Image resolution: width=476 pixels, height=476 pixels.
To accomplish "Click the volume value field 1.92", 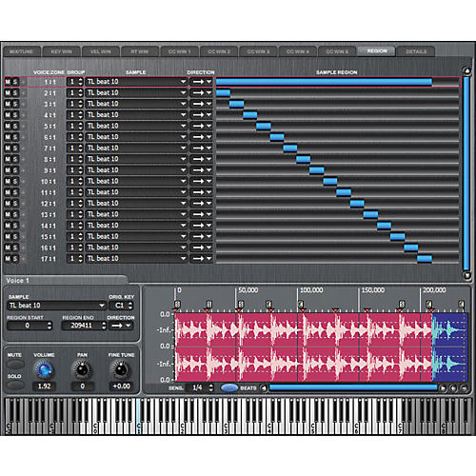I will pyautogui.click(x=44, y=387).
